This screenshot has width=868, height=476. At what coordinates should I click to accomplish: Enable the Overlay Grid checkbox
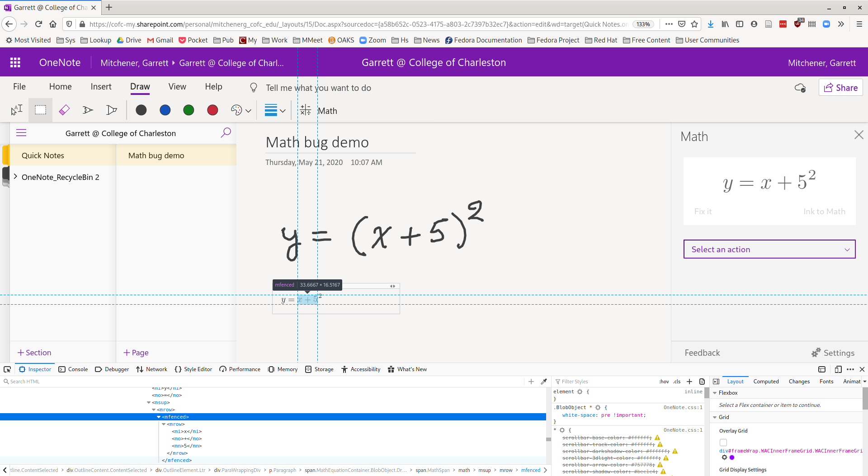[x=723, y=443]
